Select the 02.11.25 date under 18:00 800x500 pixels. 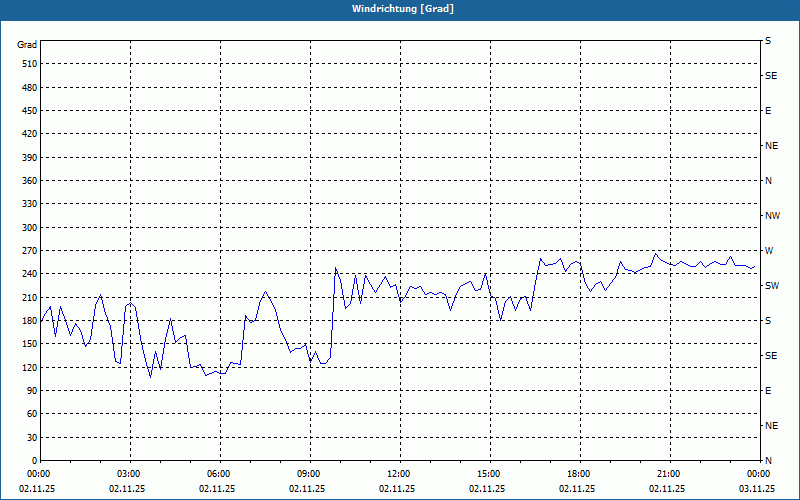tap(577, 489)
